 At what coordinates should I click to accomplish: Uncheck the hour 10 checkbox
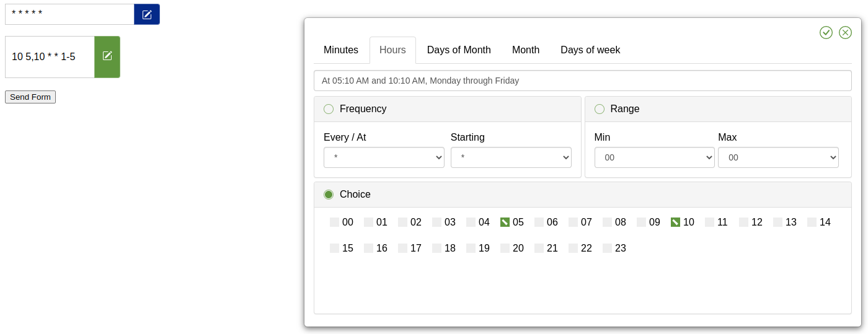675,222
